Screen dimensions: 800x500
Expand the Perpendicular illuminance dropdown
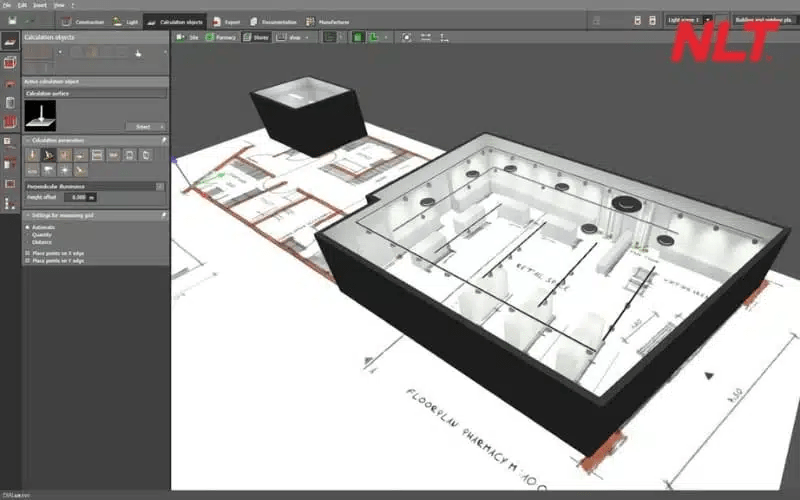[x=160, y=186]
